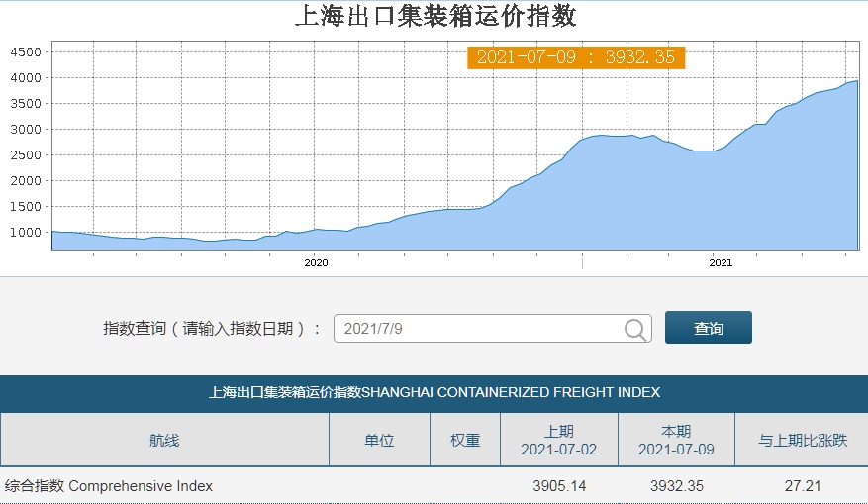
Task: Select the 本期 2021-07-09 column header
Action: [x=676, y=440]
